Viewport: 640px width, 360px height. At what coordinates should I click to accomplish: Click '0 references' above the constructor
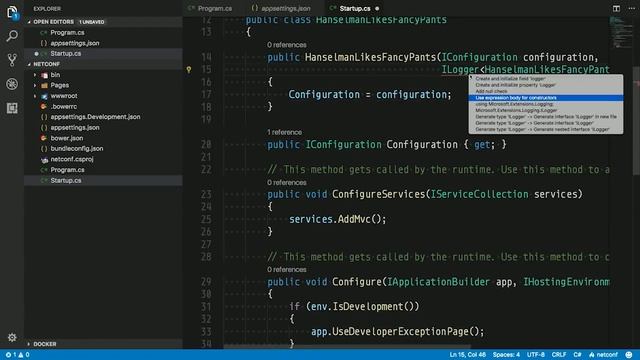[287, 45]
